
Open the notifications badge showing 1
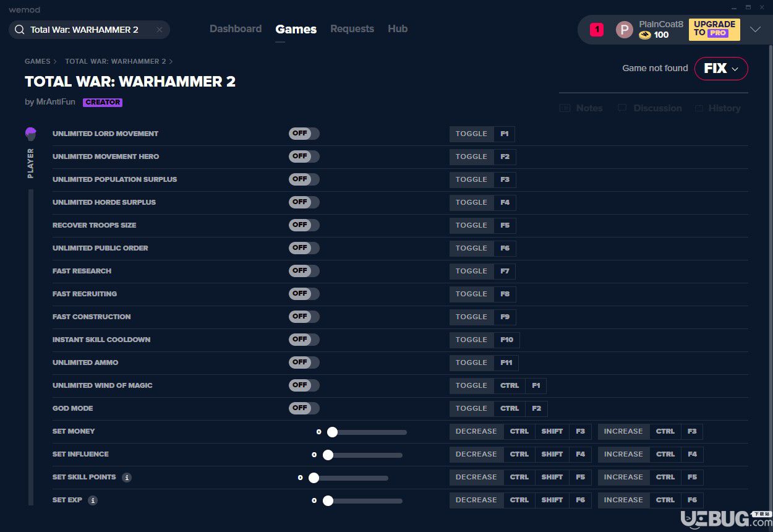pyautogui.click(x=597, y=30)
